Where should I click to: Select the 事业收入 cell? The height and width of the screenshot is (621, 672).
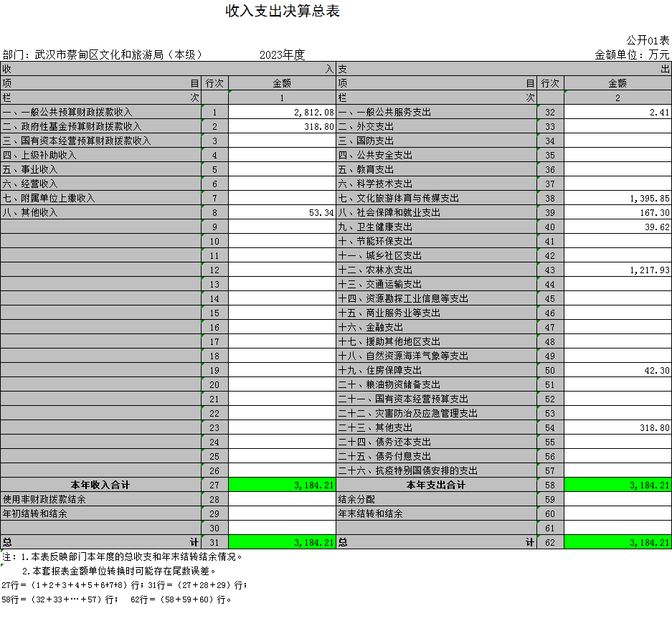tap(100, 169)
